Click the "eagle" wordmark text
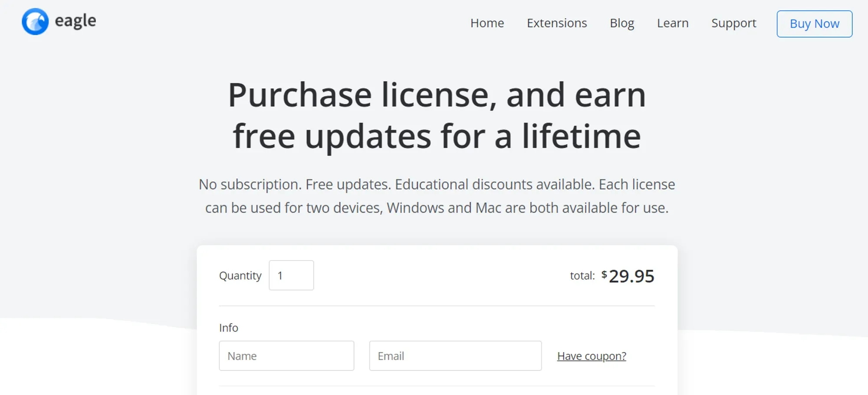The image size is (868, 395). (x=76, y=21)
